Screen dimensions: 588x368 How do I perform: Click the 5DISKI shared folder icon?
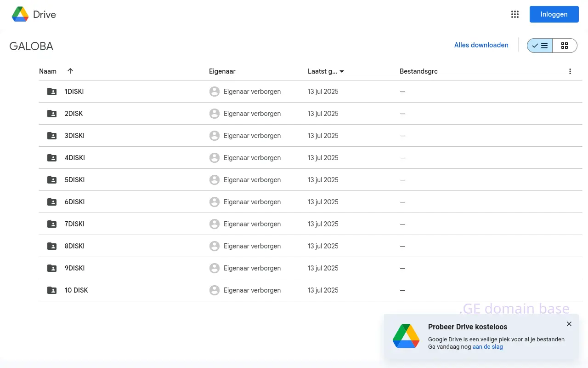click(x=52, y=180)
